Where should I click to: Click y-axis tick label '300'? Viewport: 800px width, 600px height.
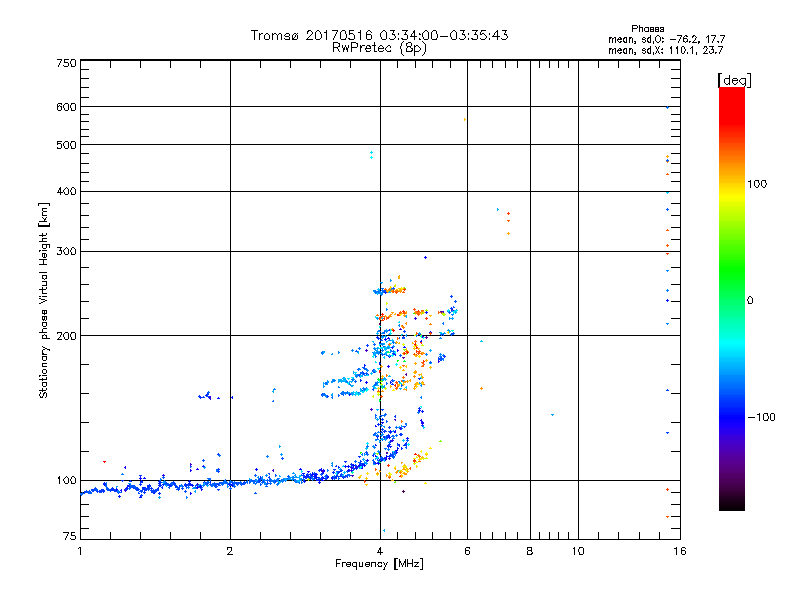(x=66, y=252)
